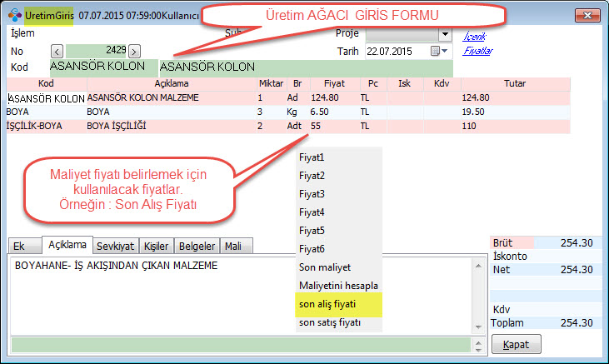
Task: Click the bottom green input field
Action: (241, 345)
